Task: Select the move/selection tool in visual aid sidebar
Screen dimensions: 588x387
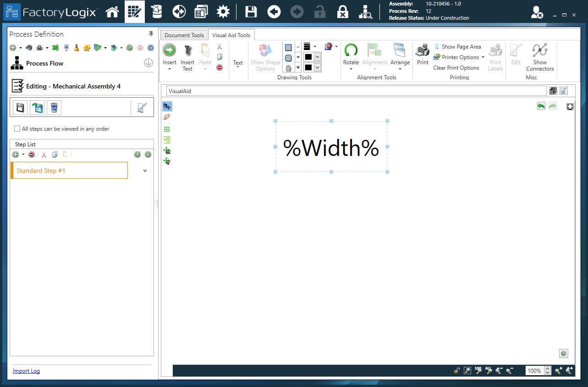Action: pos(167,106)
